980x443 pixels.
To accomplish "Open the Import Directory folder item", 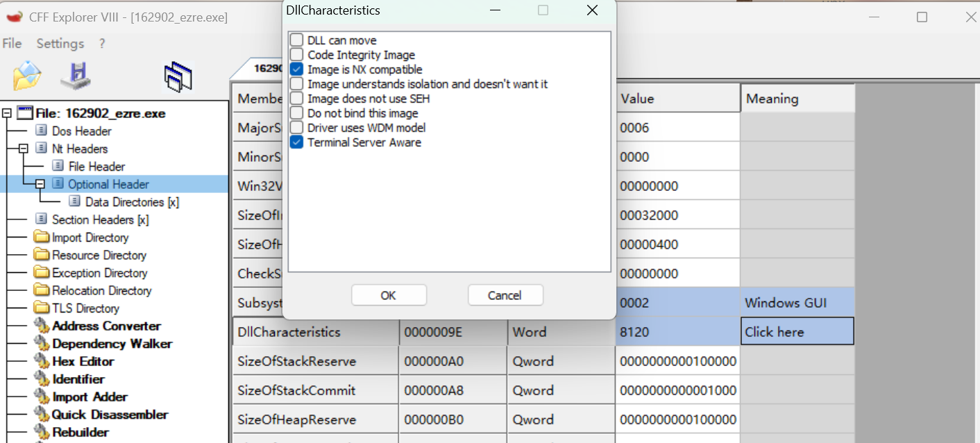I will point(90,237).
